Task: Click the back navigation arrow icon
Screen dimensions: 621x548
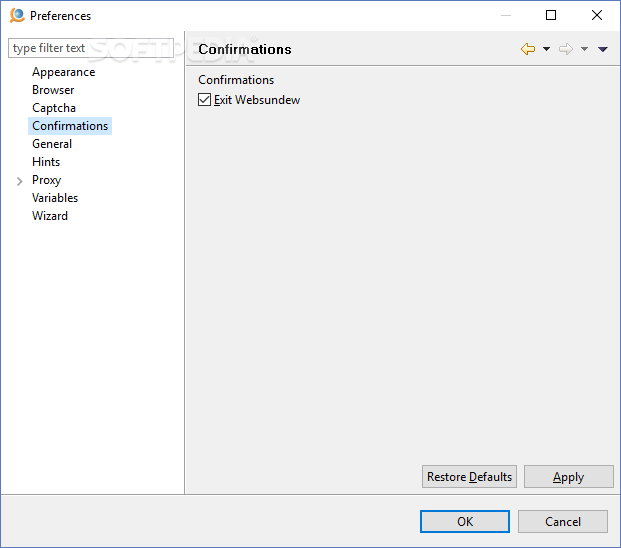Action: click(x=528, y=49)
